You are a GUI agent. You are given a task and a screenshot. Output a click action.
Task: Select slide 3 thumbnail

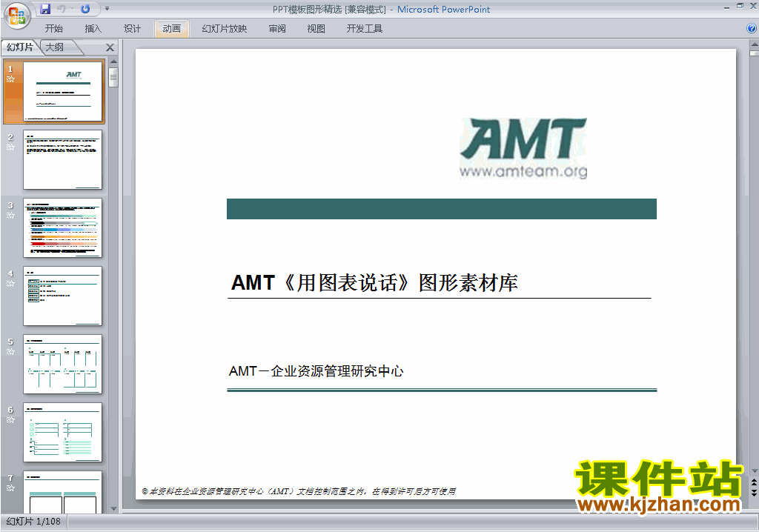(x=62, y=227)
